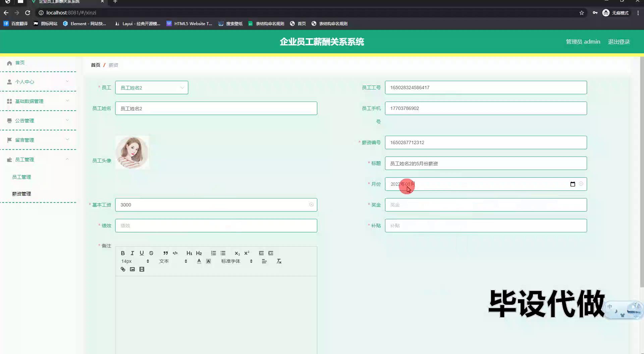Bookmark this page with the star icon
The image size is (644, 354).
coord(582,13)
